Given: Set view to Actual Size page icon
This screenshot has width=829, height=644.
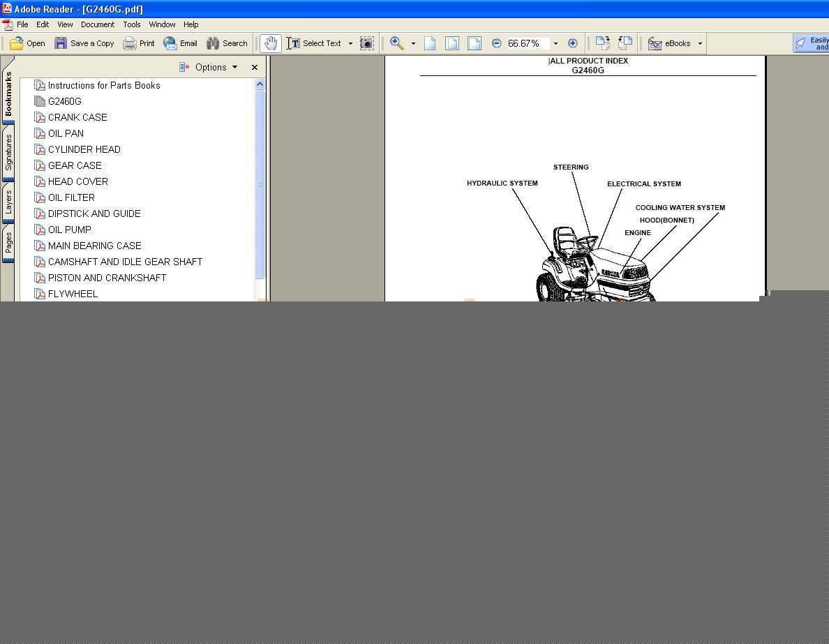Looking at the screenshot, I should point(430,43).
